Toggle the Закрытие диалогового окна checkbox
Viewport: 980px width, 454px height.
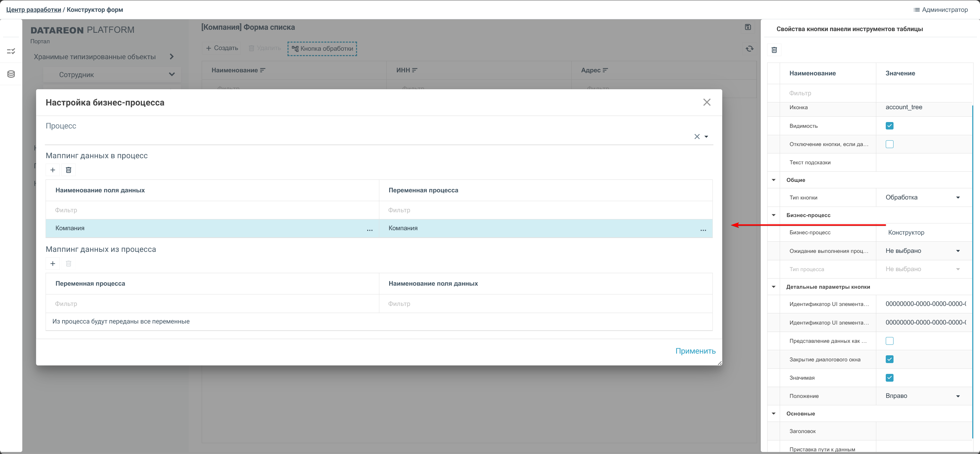click(889, 359)
